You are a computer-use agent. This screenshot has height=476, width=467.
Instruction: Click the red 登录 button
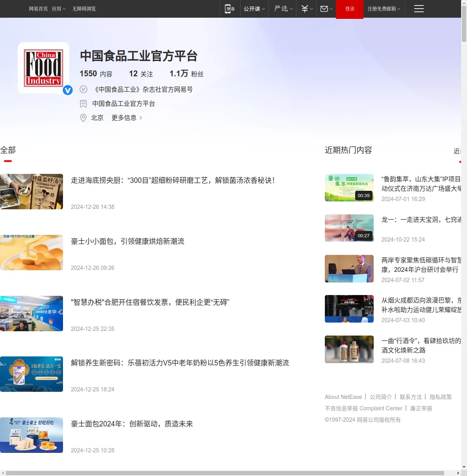tap(350, 9)
